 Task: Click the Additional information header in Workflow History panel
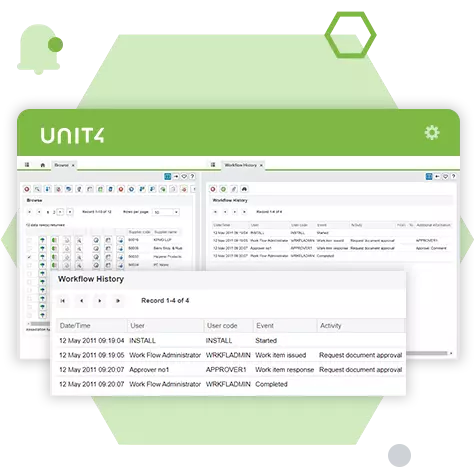point(433,225)
